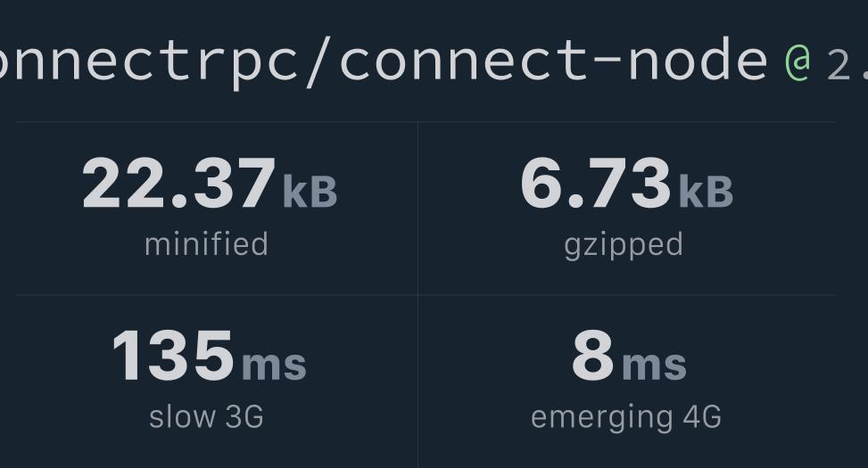Click the slash in the package name
868x468 pixels.
click(318, 62)
